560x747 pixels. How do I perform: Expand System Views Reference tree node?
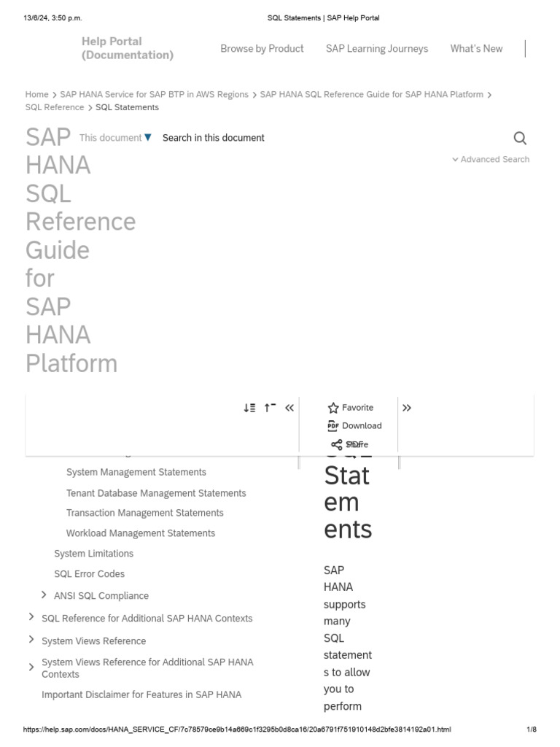[31, 640]
